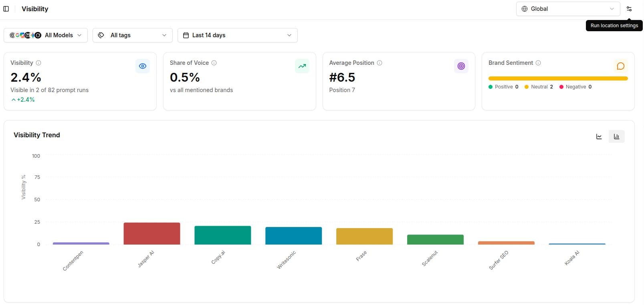Click the Frase axis label
The width and height of the screenshot is (644, 305).
coord(361,256)
